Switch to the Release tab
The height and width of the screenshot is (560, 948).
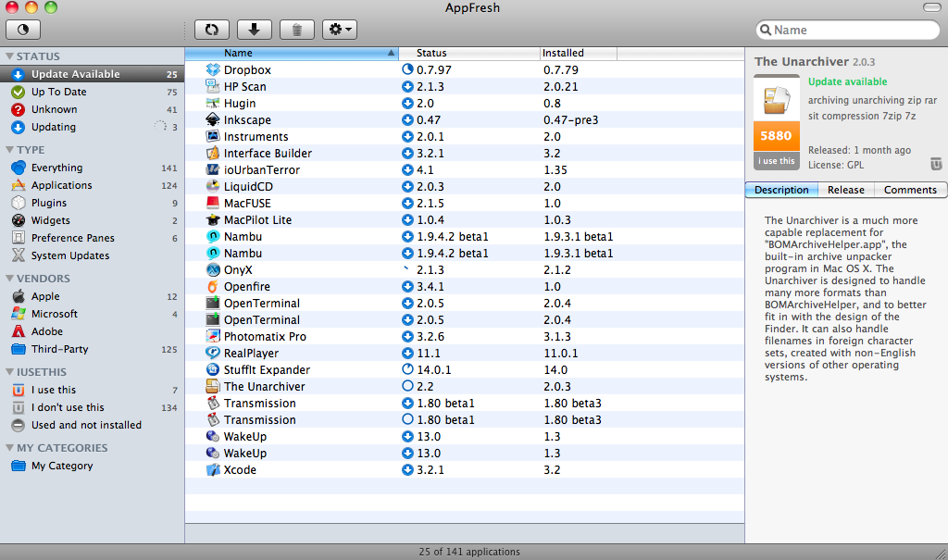846,190
